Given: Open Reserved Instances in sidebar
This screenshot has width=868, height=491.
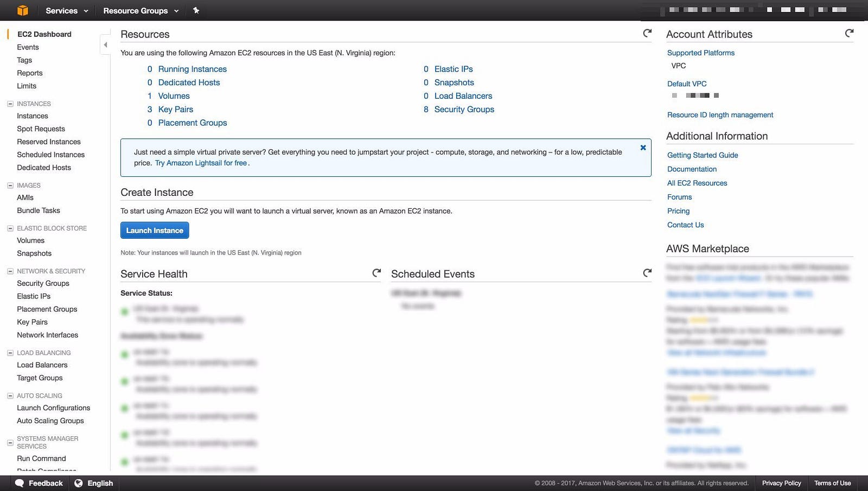Looking at the screenshot, I should click(49, 142).
